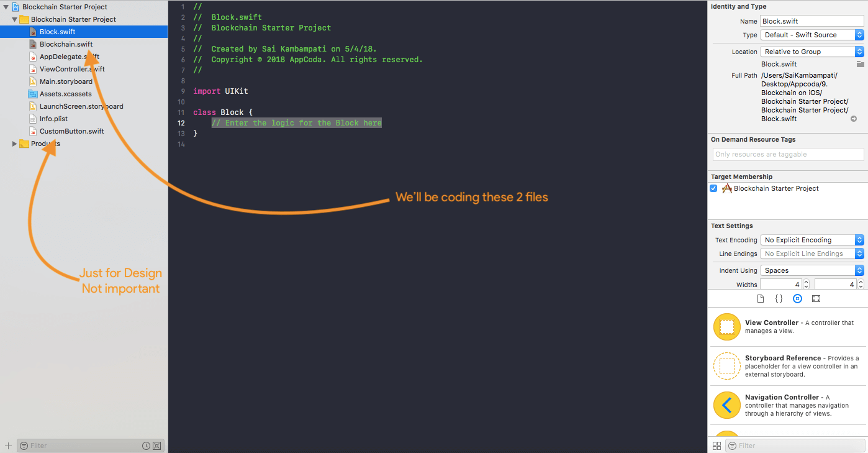
Task: Reveal Block.swift in Finder using the arrow
Action: pyautogui.click(x=854, y=119)
